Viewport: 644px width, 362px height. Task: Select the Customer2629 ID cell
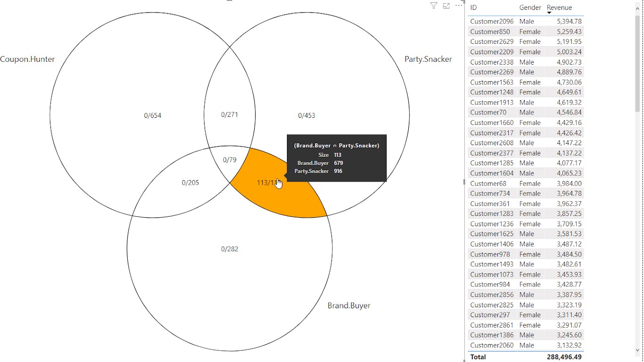(492, 41)
